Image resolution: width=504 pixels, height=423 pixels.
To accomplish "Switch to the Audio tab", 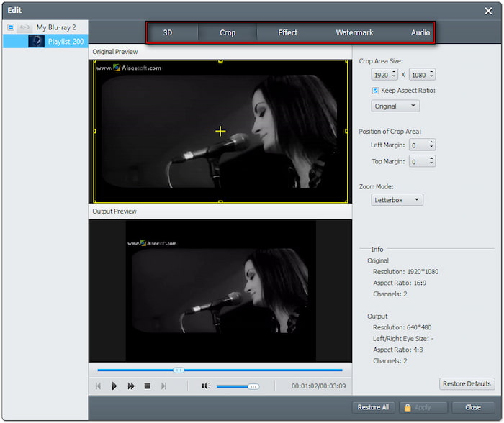I will tap(420, 32).
